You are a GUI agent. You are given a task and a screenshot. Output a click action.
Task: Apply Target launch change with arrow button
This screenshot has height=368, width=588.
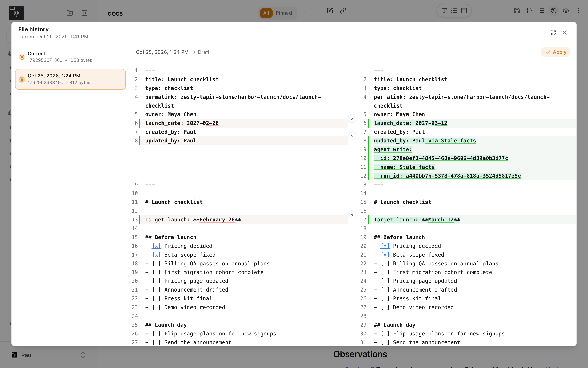[352, 215]
